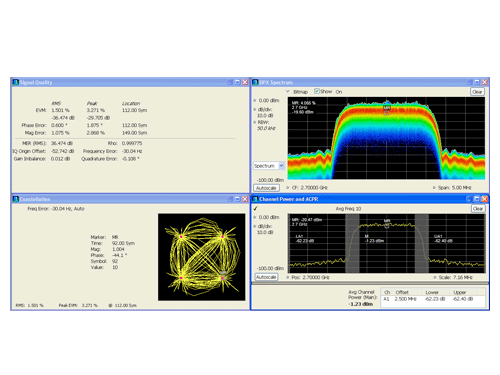Screen dimensions: 500x375
Task: Click the 2.500 MHz offset cell
Action: pos(406,299)
